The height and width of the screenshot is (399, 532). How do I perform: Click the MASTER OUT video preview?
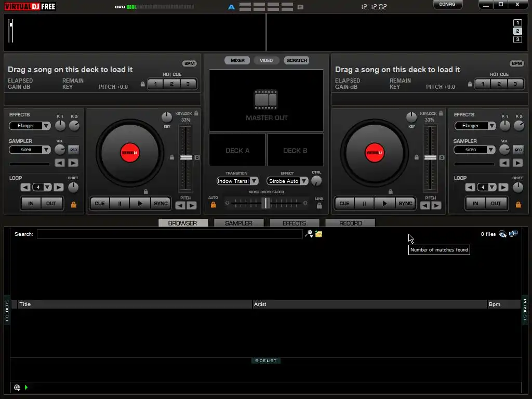click(267, 100)
